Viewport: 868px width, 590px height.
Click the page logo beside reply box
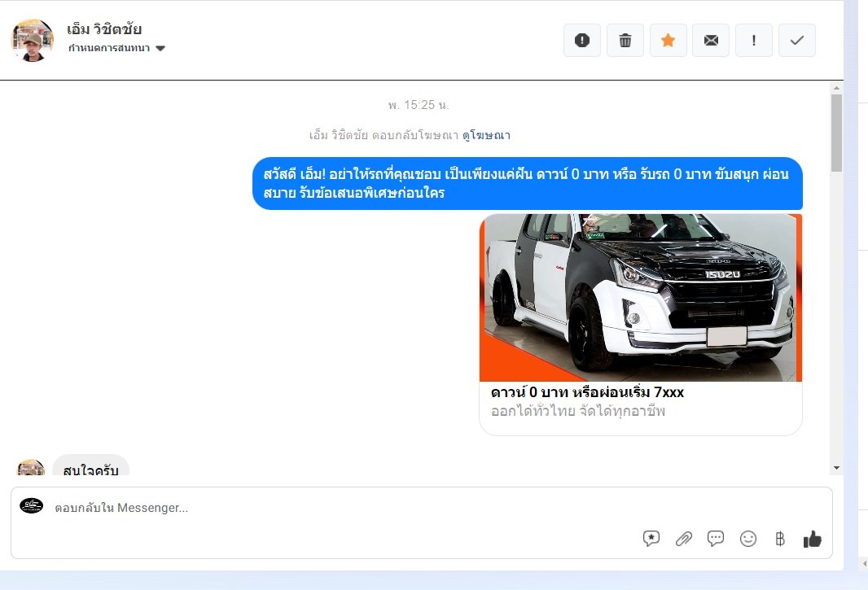click(32, 505)
